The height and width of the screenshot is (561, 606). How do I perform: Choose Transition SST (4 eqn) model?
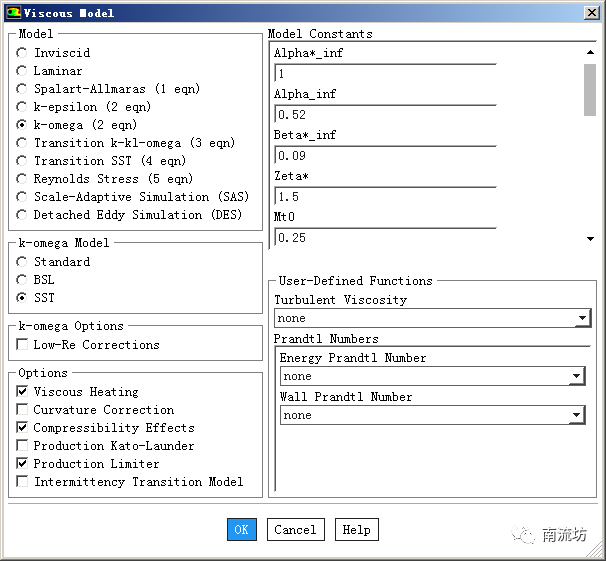click(x=22, y=161)
